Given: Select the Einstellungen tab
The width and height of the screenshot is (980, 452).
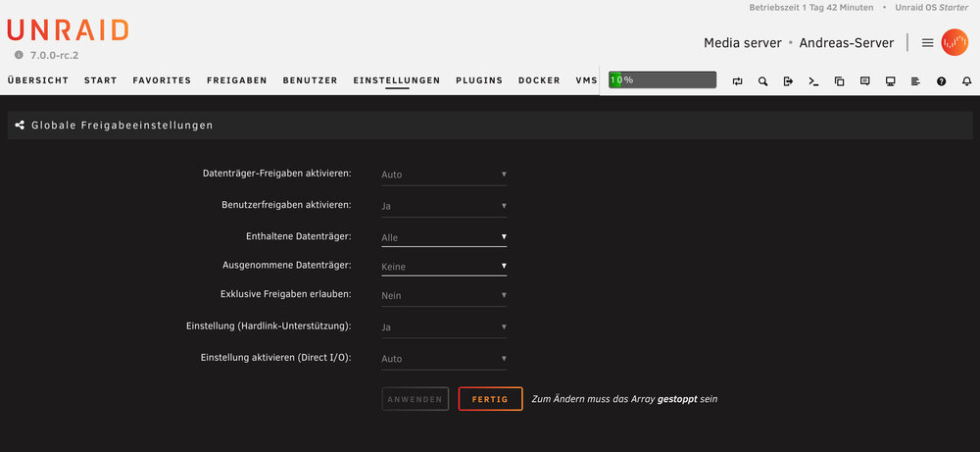Looking at the screenshot, I should point(397,80).
